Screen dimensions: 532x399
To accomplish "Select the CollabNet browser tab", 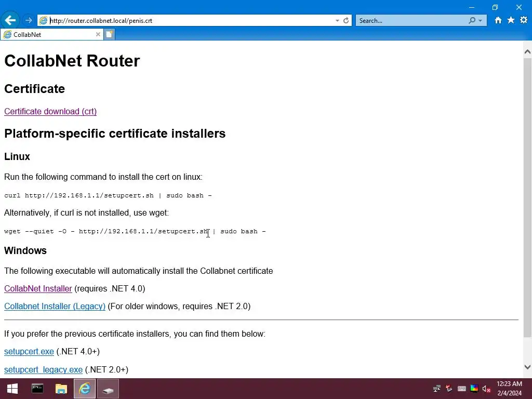I will pyautogui.click(x=51, y=34).
